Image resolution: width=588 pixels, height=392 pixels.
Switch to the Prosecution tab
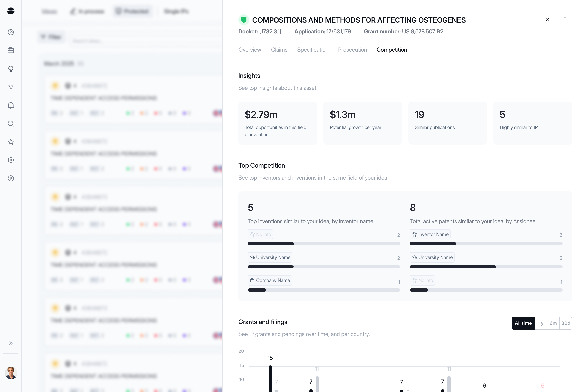(x=352, y=50)
